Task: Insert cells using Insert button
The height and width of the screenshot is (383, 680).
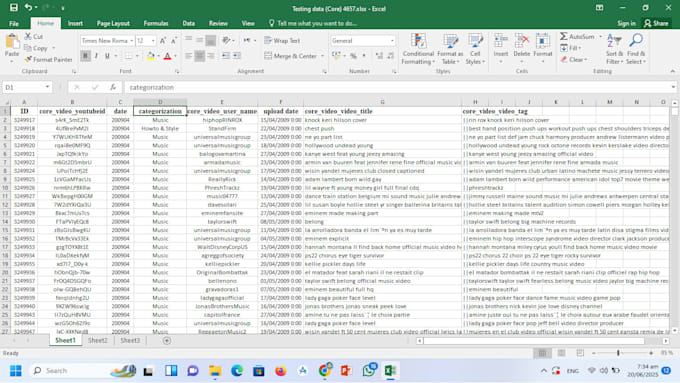Action: click(x=501, y=49)
